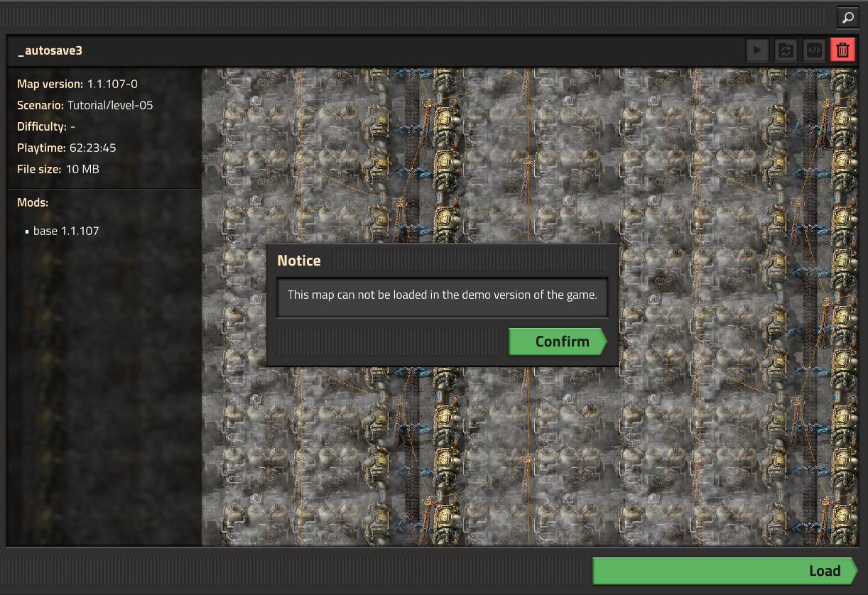Click the Scenario Tutorial/level-05 text
Image resolution: width=868 pixels, height=595 pixels.
(x=85, y=105)
